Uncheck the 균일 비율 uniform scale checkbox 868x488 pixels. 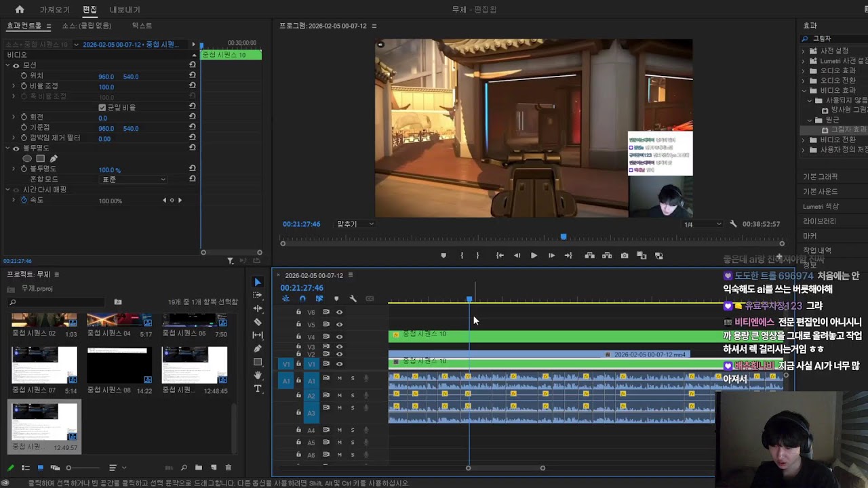(x=102, y=107)
